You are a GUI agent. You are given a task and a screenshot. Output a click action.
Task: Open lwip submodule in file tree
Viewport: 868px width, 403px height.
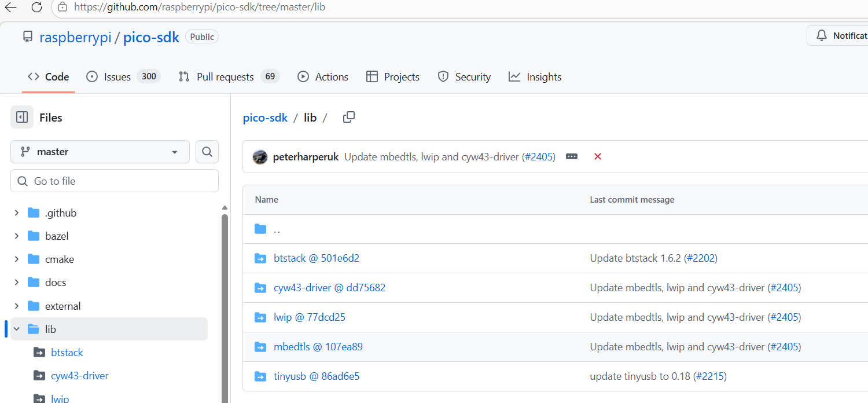click(60, 398)
